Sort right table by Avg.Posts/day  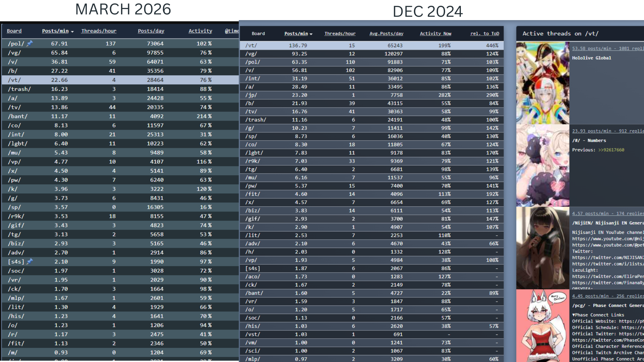tap(386, 34)
